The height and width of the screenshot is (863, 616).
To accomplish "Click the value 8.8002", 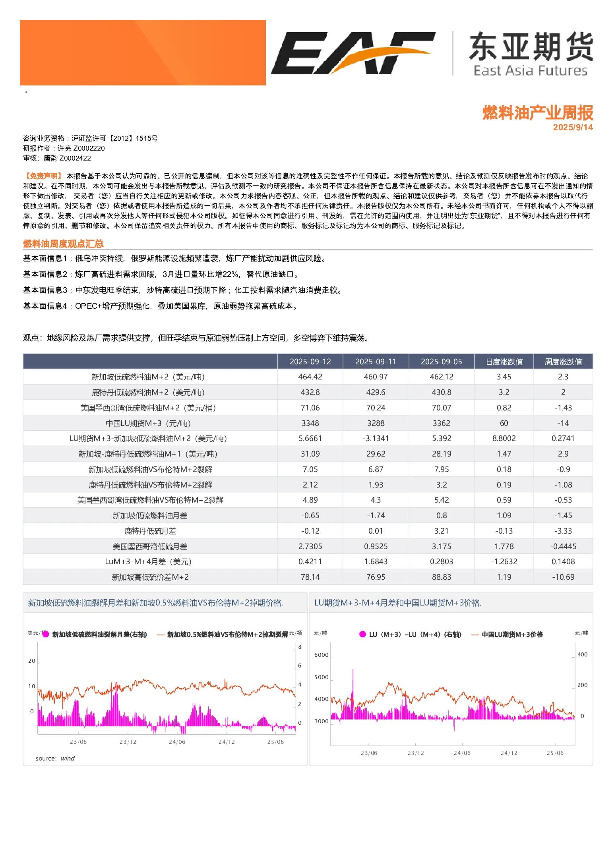I will pos(504,438).
